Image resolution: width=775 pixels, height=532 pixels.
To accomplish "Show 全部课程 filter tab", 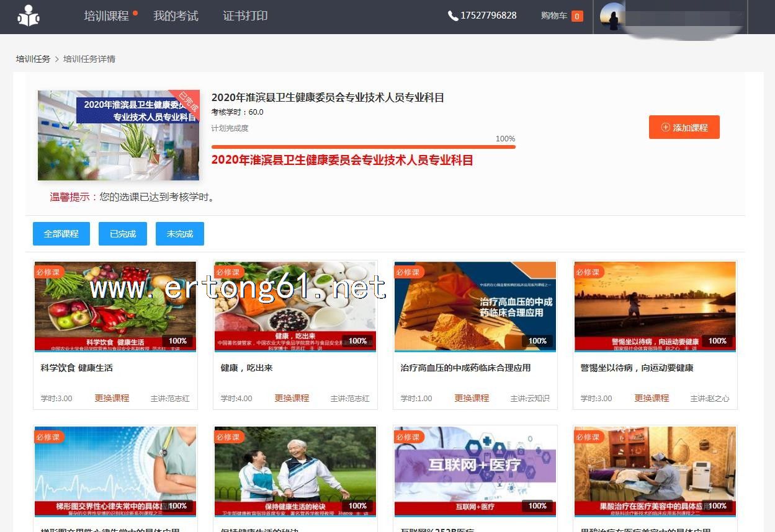I will click(x=61, y=234).
